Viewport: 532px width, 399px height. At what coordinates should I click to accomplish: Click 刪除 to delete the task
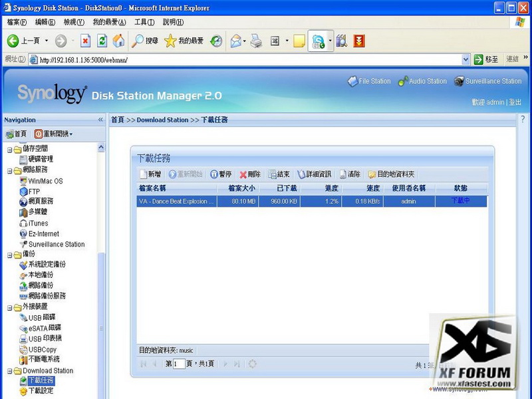250,174
